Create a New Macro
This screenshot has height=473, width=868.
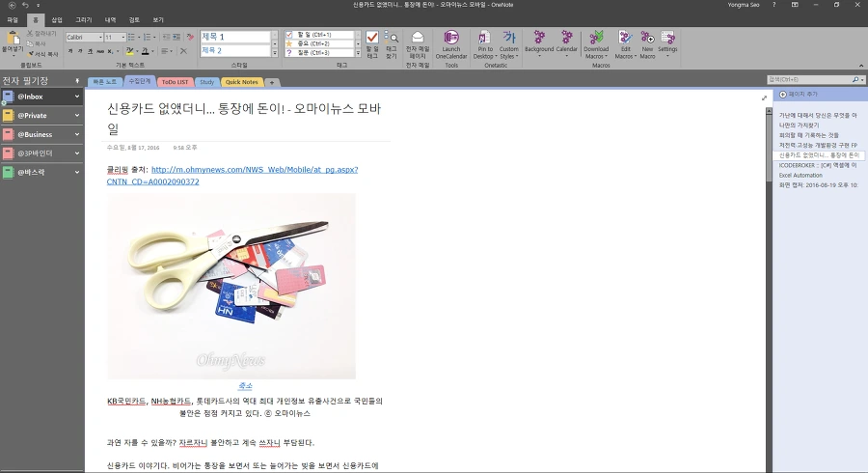[x=647, y=44]
